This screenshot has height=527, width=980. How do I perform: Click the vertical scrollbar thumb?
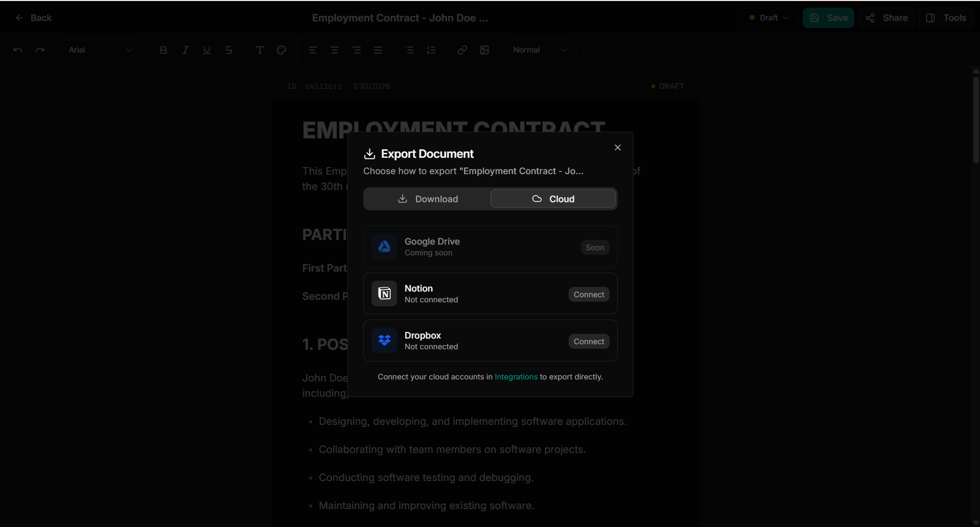(976, 120)
